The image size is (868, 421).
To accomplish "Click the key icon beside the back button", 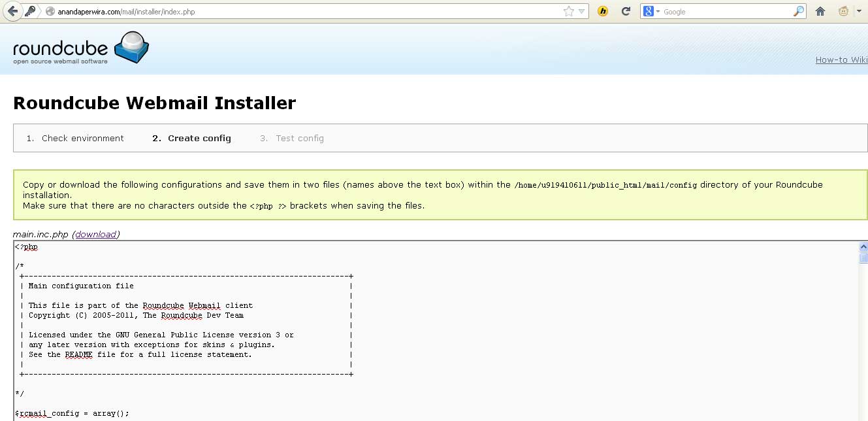I will 31,11.
